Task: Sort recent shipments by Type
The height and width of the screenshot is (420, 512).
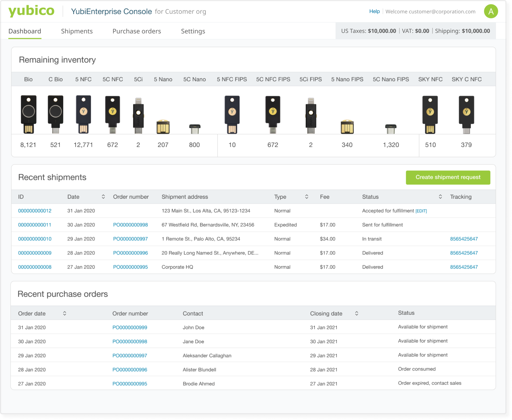Action: [x=307, y=197]
